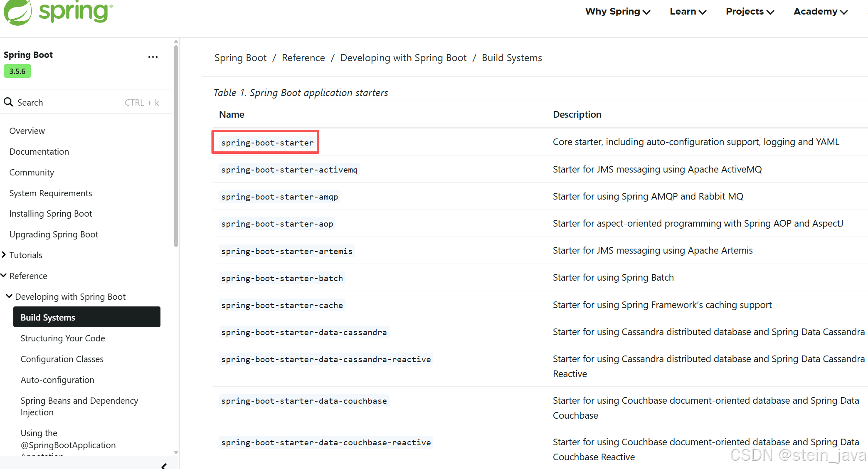Collapse sidebar with bottom arrow icon
868x469 pixels.
point(164,466)
